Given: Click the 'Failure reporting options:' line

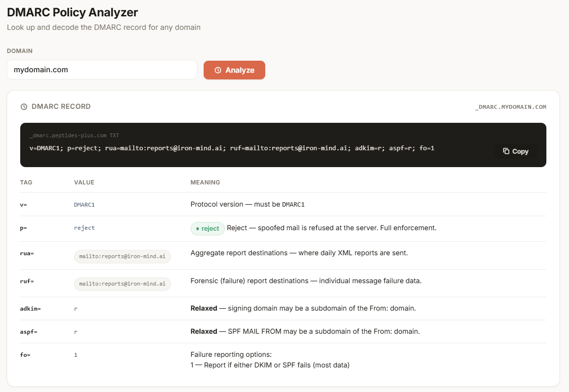Looking at the screenshot, I should click(x=231, y=354).
